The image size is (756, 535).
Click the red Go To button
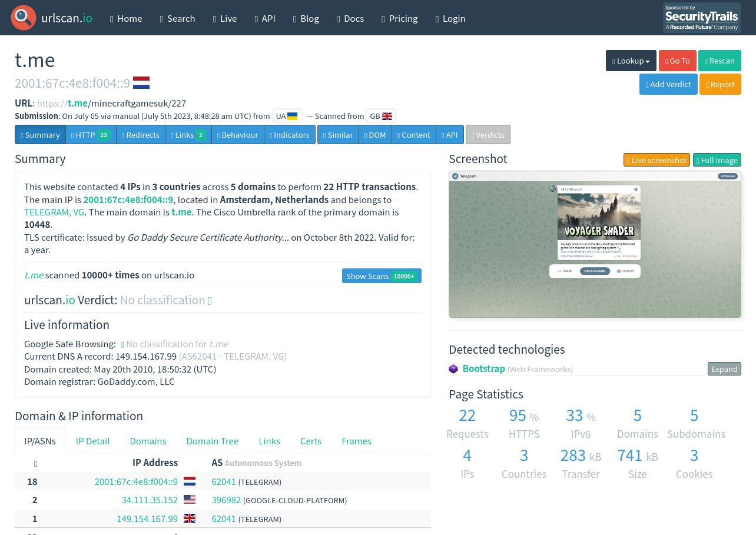[678, 61]
